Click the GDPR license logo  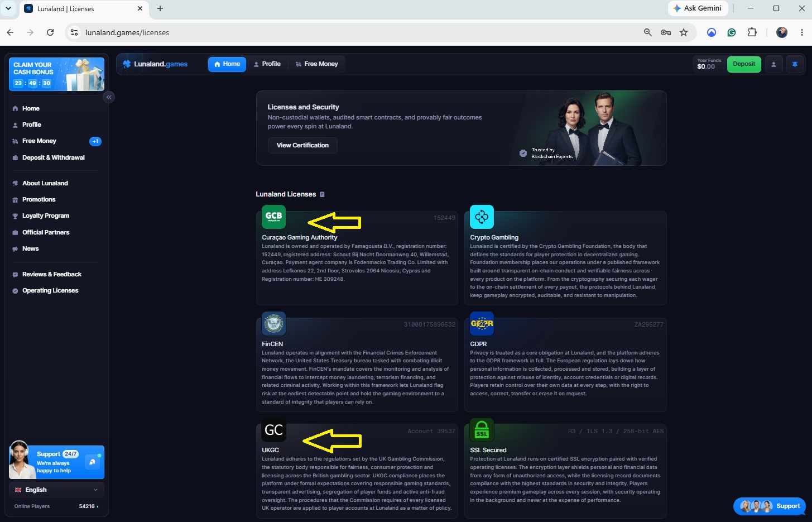click(x=482, y=323)
